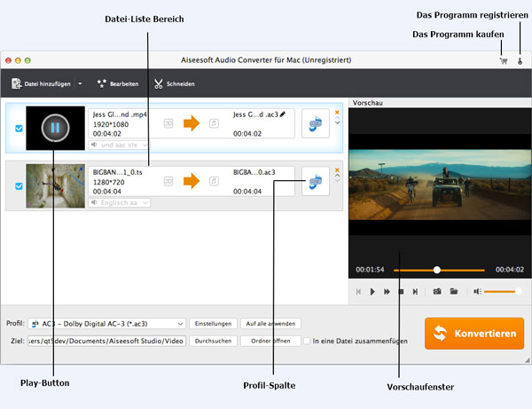
Task: Enable In eine Datei zusammenfügen checkbox
Action: tap(307, 341)
